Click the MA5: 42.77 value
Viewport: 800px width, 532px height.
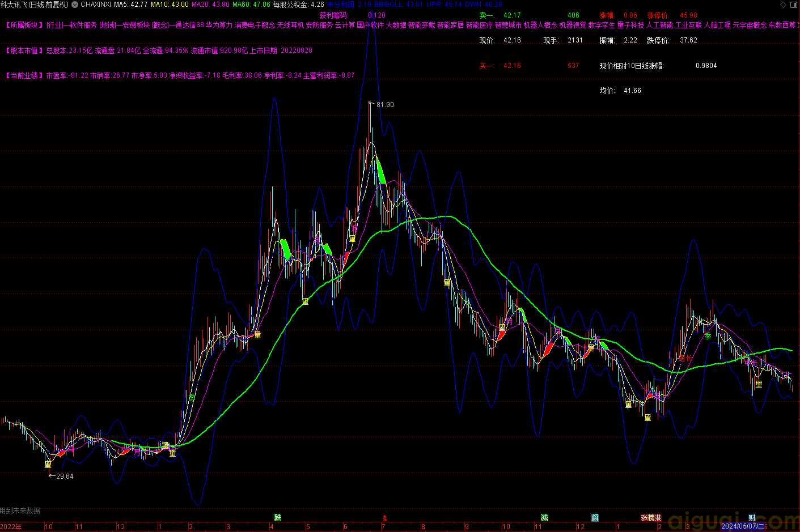[131, 5]
